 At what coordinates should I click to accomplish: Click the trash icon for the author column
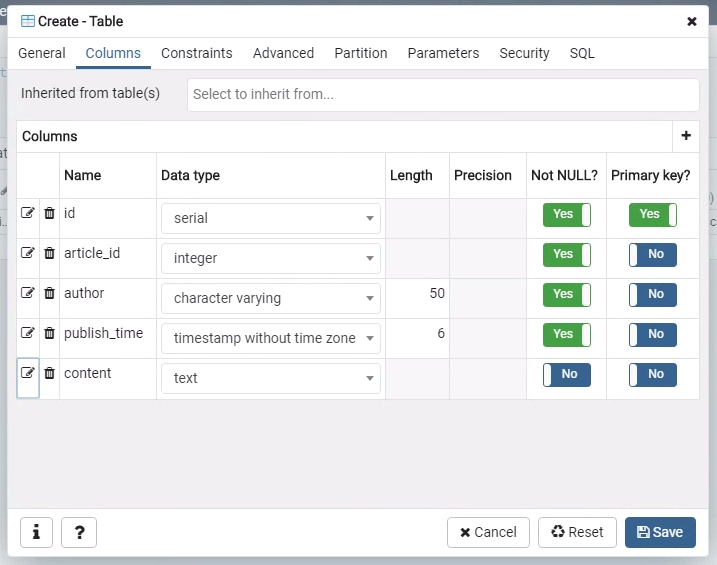pos(49,294)
